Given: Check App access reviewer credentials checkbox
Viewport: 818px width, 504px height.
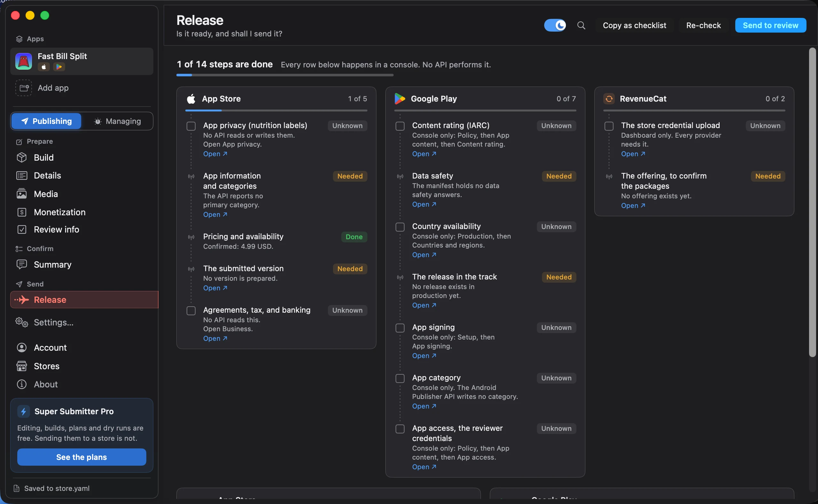Looking at the screenshot, I should 400,429.
